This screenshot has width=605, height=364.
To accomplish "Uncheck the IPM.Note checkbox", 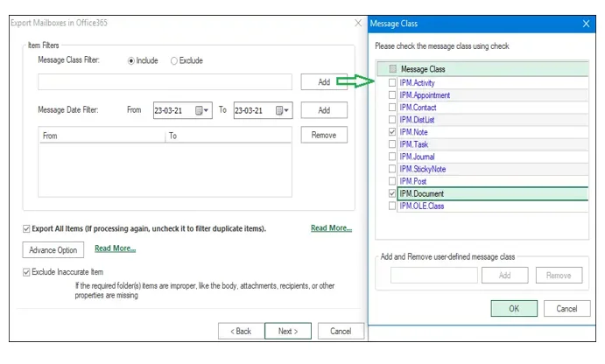I will tap(392, 132).
